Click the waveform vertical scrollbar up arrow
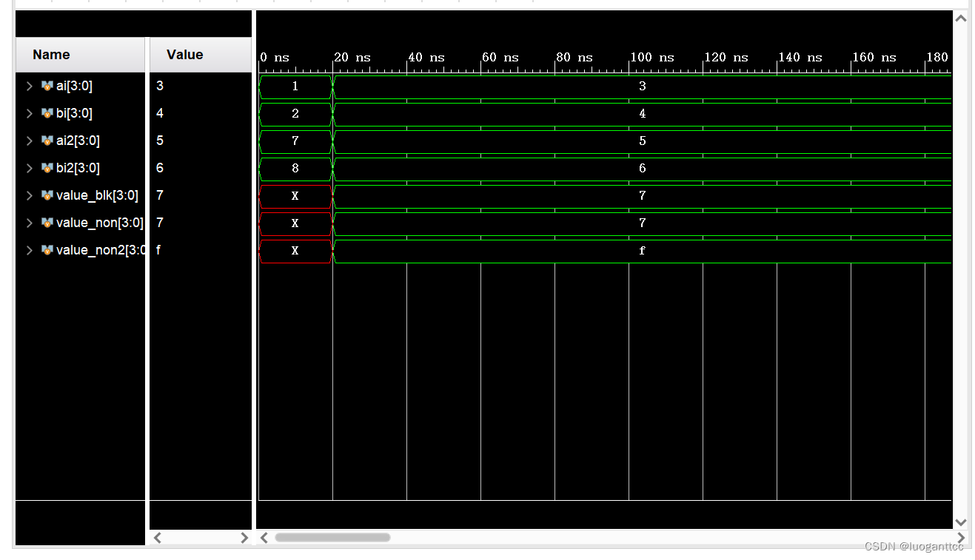 [961, 18]
